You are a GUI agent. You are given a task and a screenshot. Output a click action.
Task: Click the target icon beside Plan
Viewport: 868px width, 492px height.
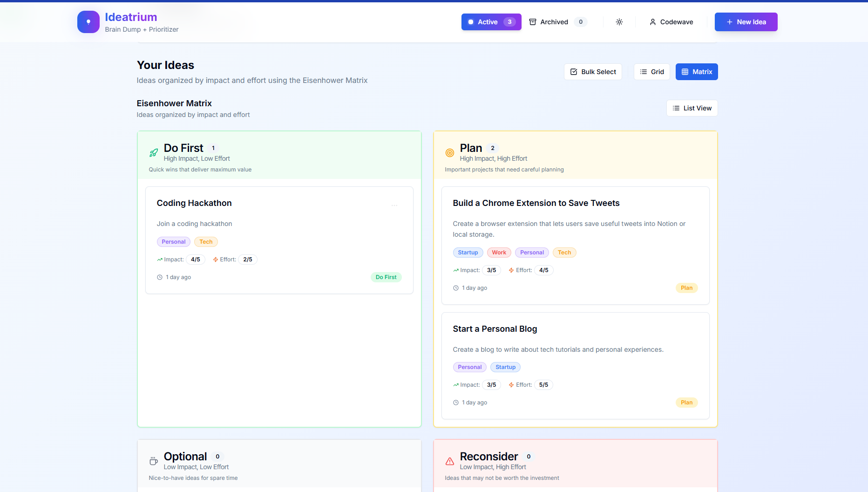[450, 153]
